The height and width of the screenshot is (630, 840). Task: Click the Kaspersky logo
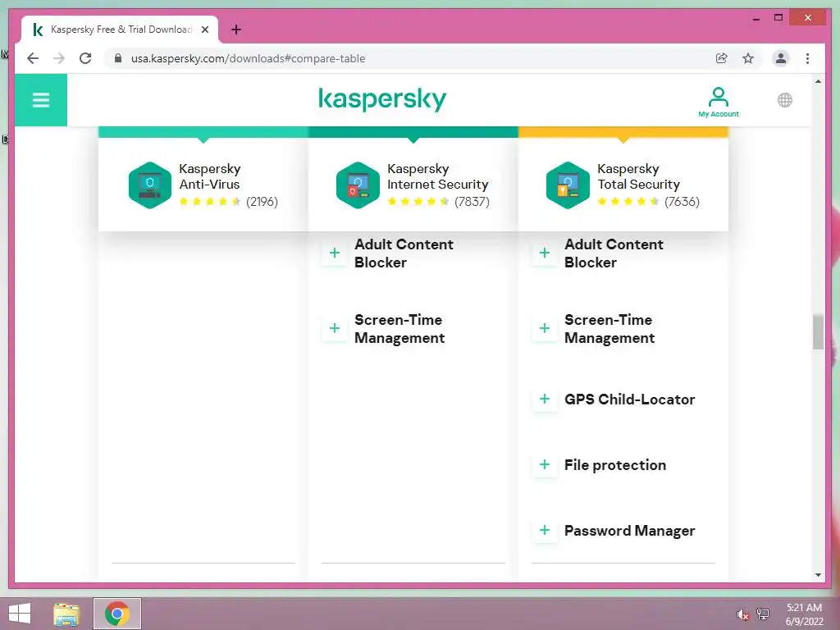click(x=382, y=99)
